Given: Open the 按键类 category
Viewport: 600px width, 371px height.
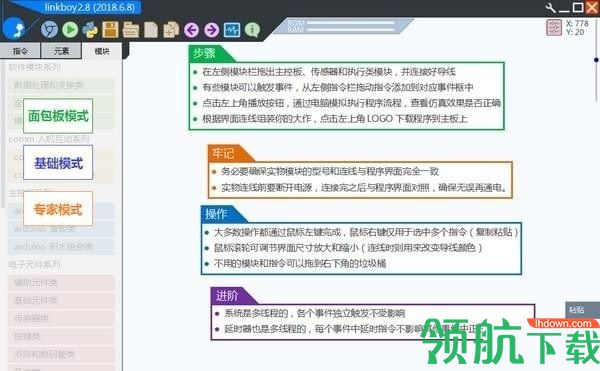Looking at the screenshot, I should [61, 337].
